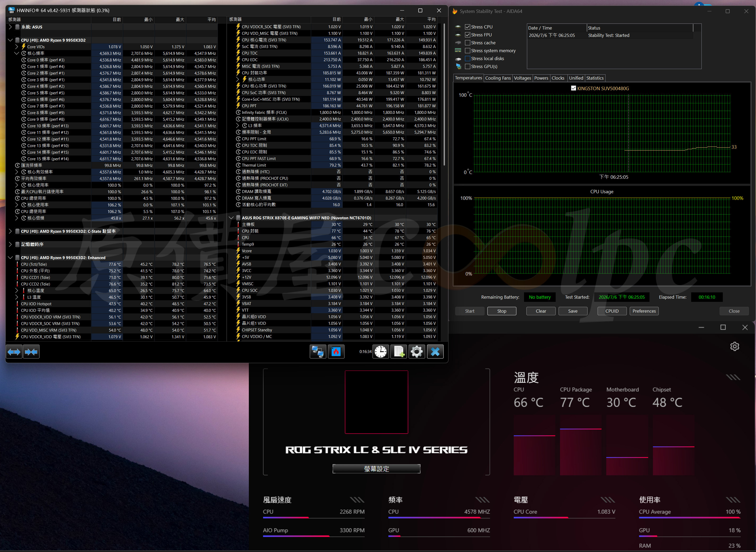Open the Statistics tab in AIDA64
Screen dimensions: 756x552
pyautogui.click(x=595, y=78)
